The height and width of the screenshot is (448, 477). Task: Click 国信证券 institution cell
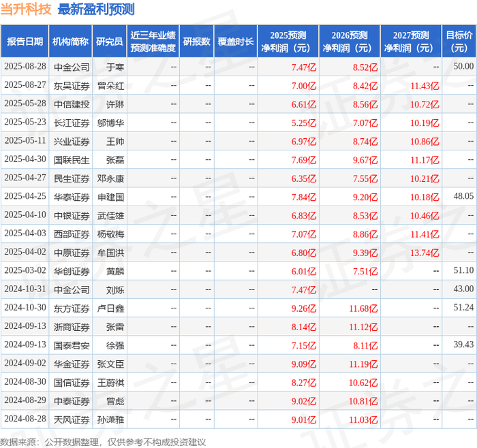[72, 383]
